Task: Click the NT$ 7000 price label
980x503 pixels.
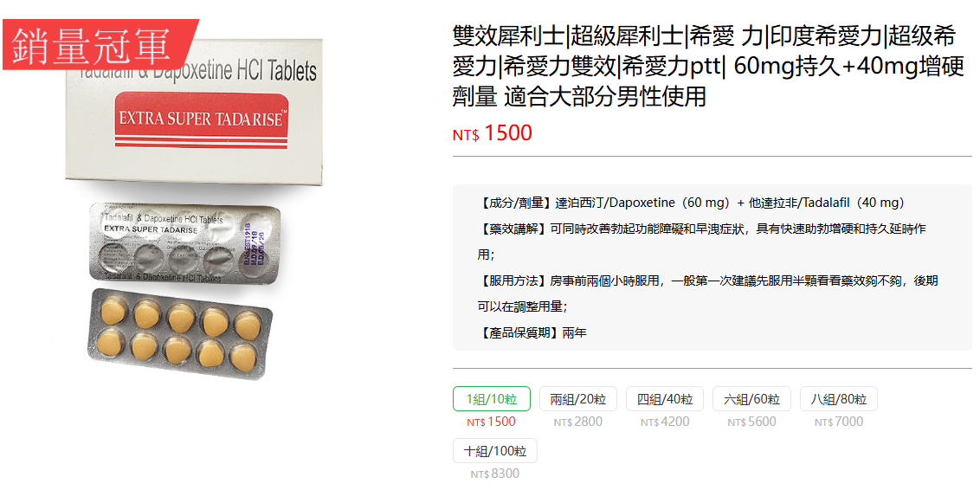Action: (x=839, y=422)
